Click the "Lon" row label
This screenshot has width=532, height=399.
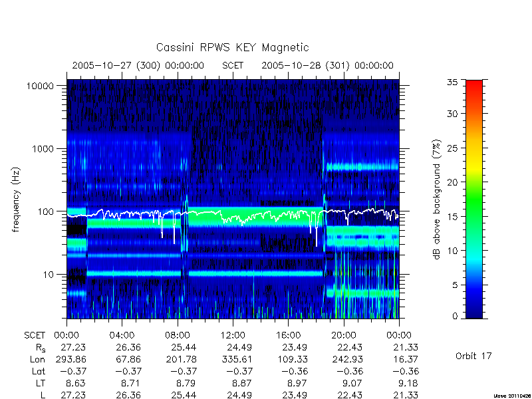pyautogui.click(x=37, y=359)
